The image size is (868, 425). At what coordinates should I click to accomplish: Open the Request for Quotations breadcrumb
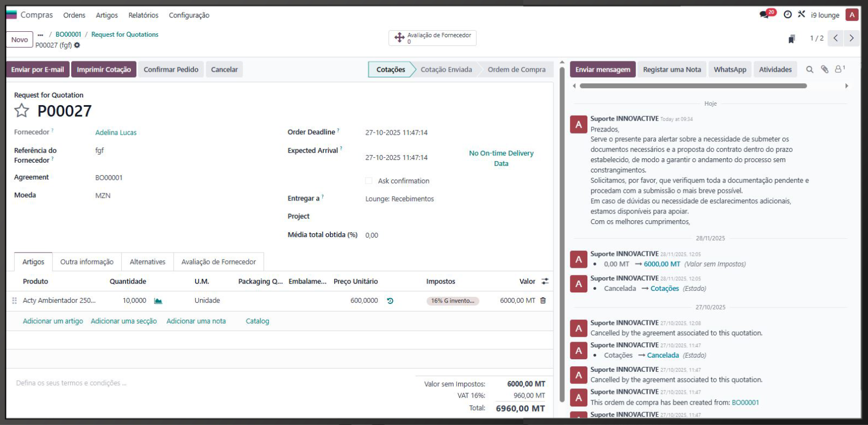tap(125, 35)
